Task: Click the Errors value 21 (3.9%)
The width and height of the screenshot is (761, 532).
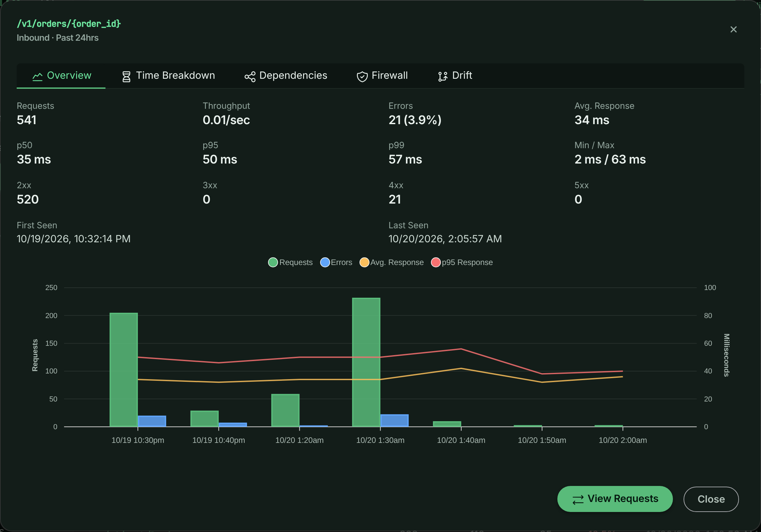Action: [415, 120]
